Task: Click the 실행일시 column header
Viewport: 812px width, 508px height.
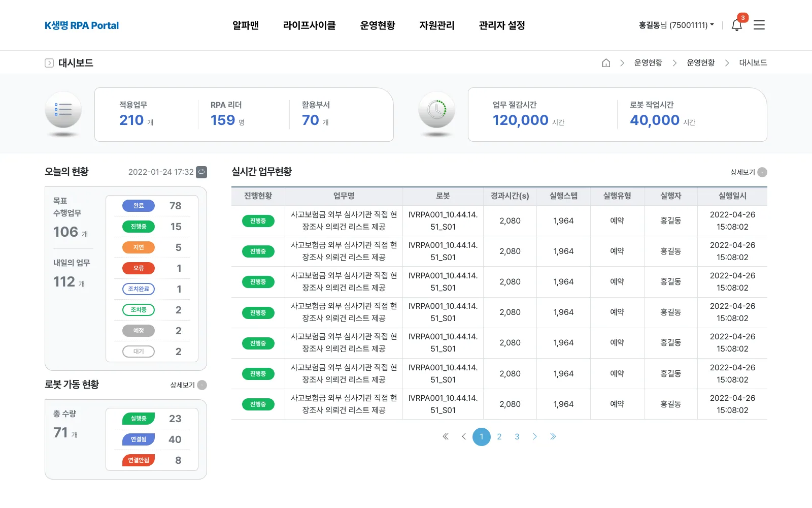Action: pos(732,196)
